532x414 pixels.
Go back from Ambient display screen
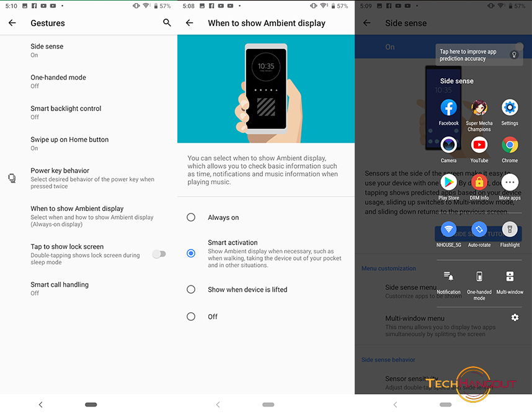190,23
